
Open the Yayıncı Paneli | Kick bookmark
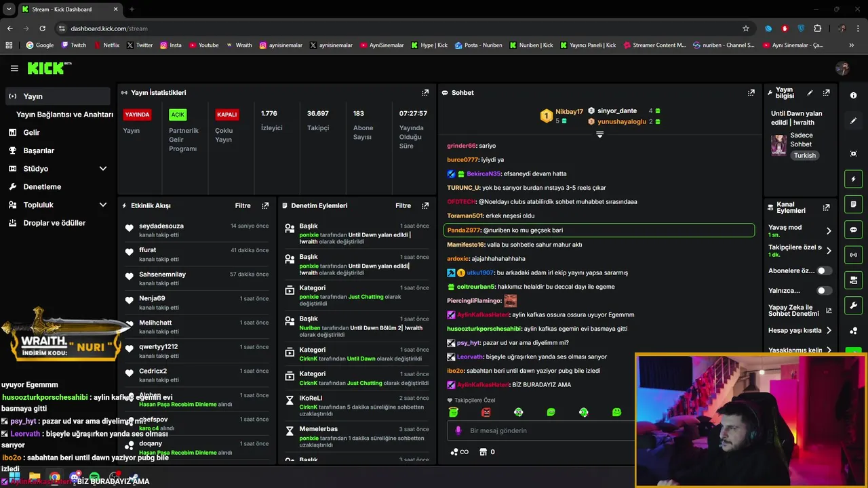(588, 45)
